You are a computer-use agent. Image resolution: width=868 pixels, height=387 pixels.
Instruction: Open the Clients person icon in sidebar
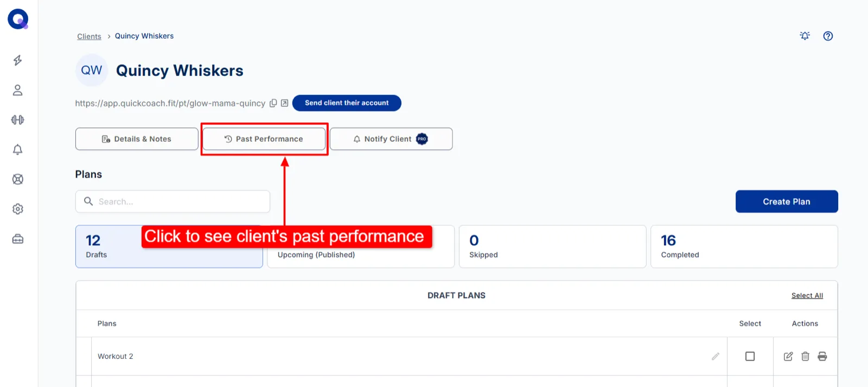18,90
